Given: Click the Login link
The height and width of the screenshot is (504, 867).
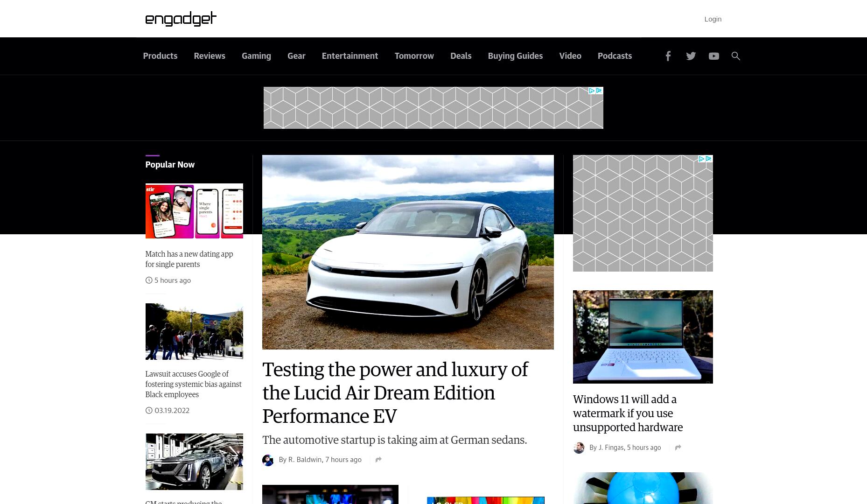Looking at the screenshot, I should point(713,19).
